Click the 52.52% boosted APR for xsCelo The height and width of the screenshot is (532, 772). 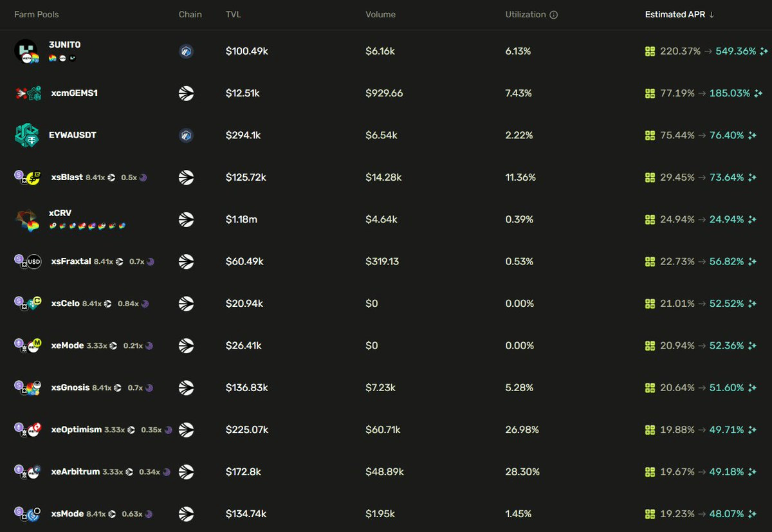click(726, 304)
